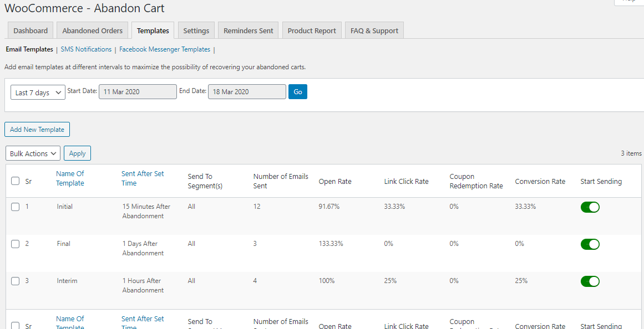
Task: Click the Number of Emails Sent header
Action: 281,181
